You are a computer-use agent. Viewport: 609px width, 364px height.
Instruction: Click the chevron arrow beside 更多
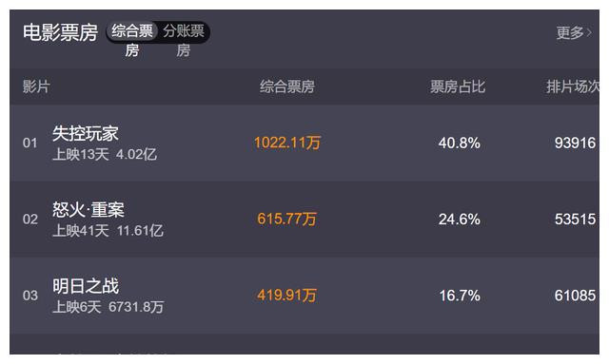tap(590, 32)
